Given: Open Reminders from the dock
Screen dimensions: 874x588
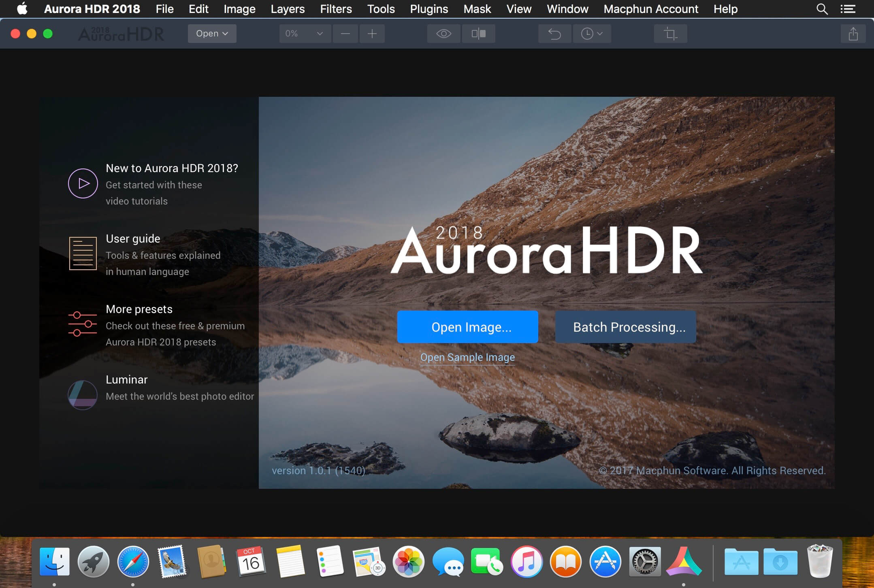Looking at the screenshot, I should (330, 562).
